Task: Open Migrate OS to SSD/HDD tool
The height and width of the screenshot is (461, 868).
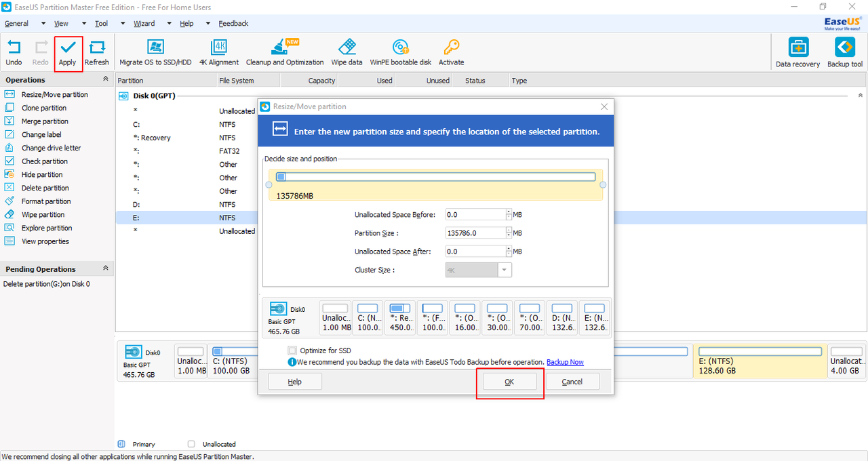Action: point(155,53)
